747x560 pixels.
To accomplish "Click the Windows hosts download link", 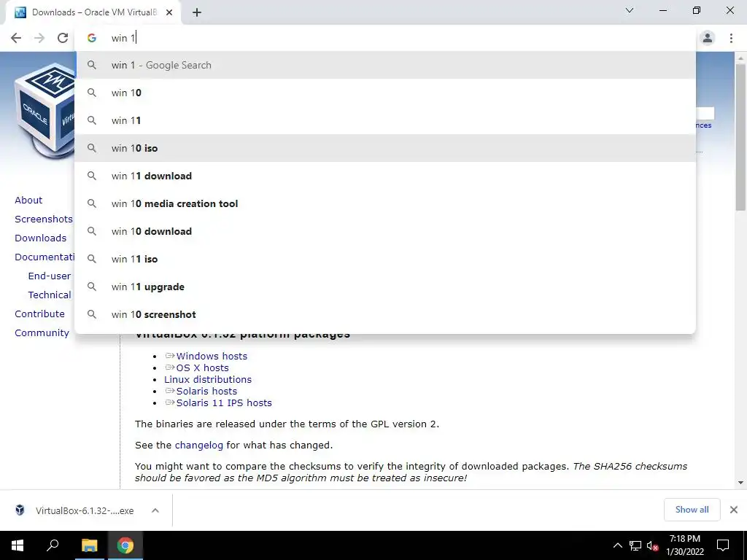I will (212, 356).
